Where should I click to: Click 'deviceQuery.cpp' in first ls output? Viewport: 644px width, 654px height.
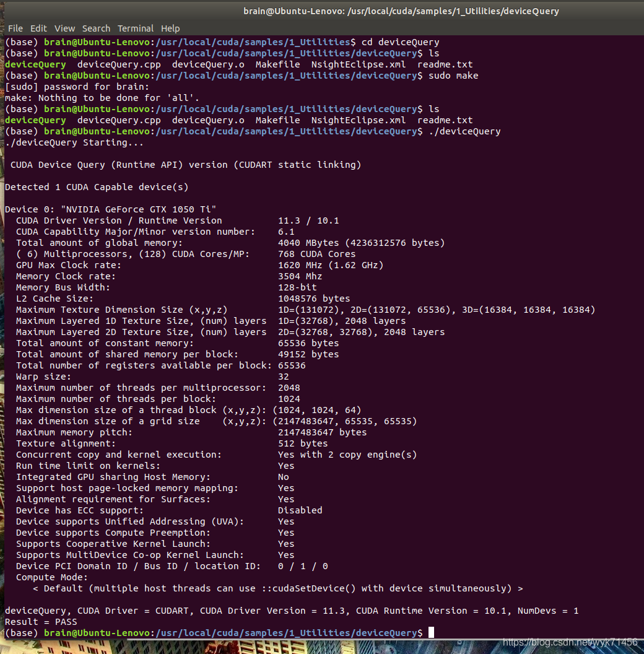(119, 64)
